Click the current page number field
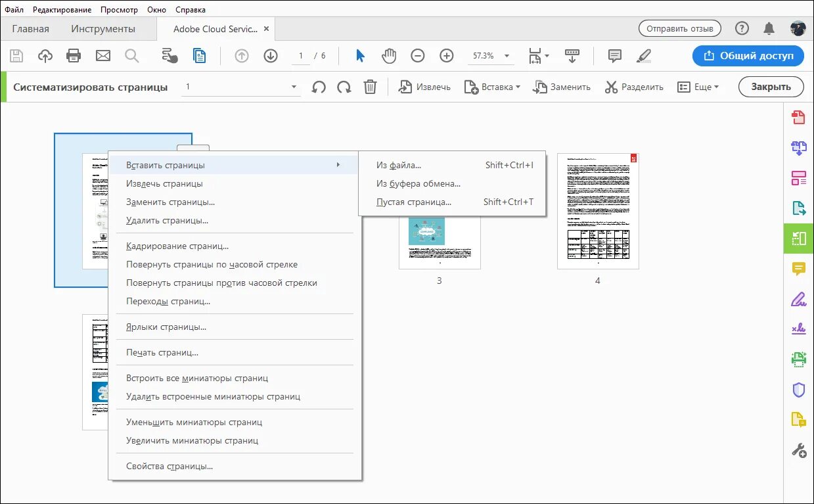The height and width of the screenshot is (504, 814). pyautogui.click(x=301, y=56)
